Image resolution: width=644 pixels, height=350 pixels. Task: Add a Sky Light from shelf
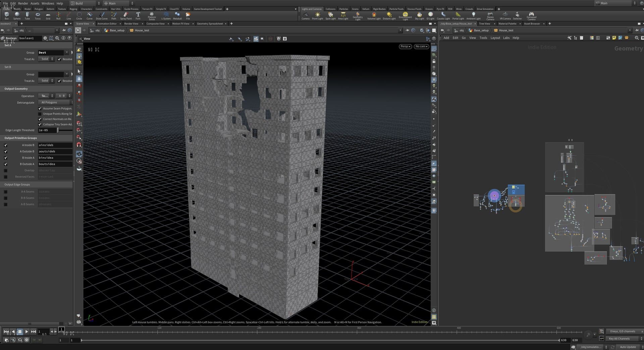pos(419,16)
